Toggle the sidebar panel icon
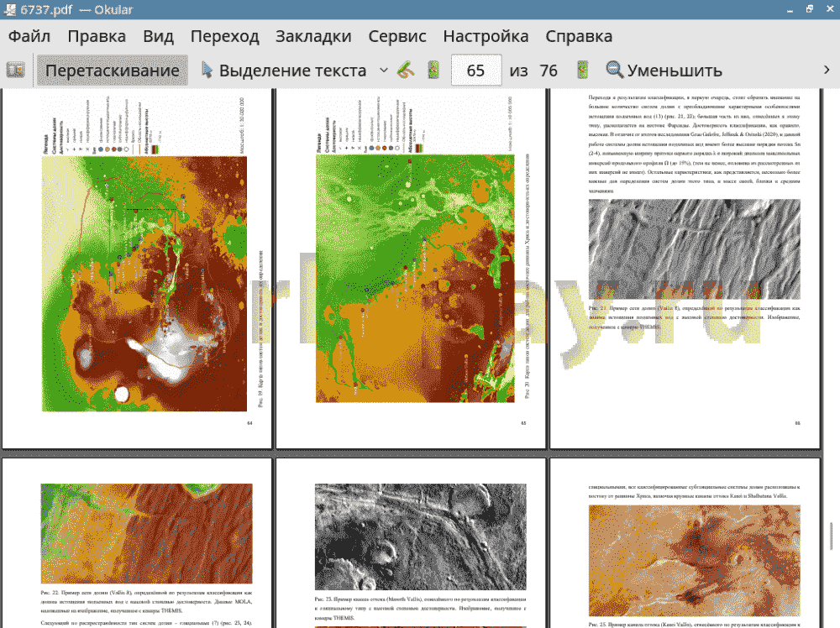 click(x=15, y=71)
